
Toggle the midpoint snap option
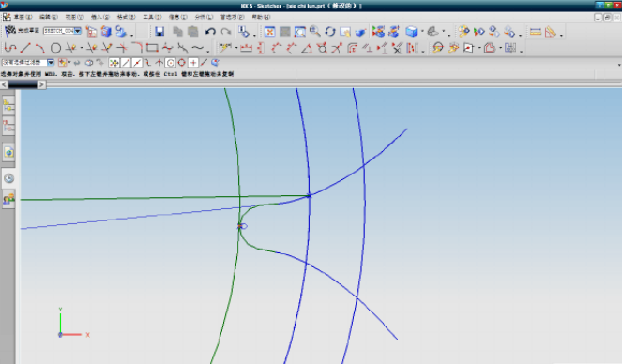coord(137,63)
